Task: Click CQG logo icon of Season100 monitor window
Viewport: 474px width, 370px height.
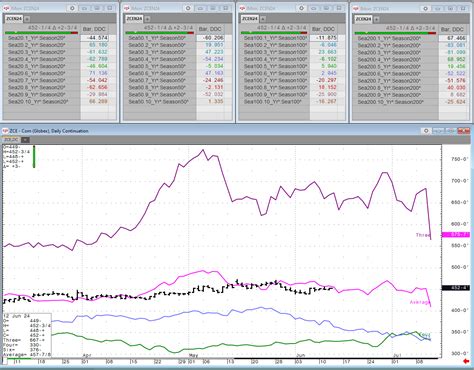Action: [243, 8]
